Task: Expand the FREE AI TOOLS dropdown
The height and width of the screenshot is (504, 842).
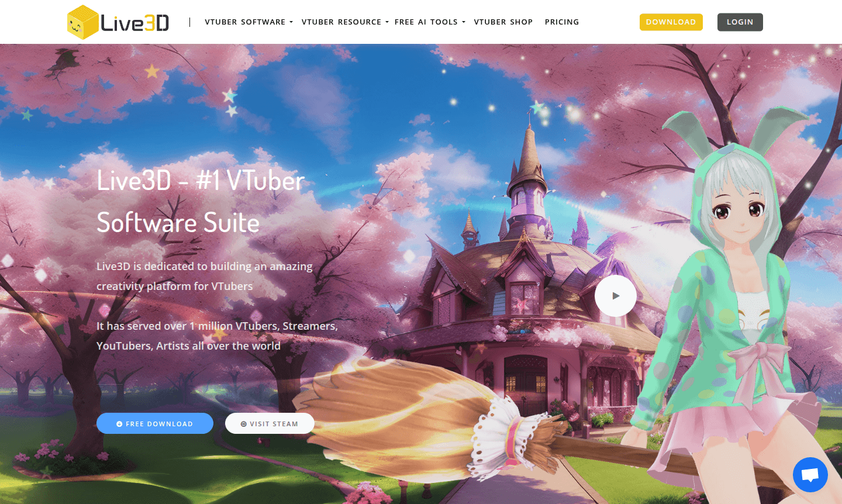Action: (x=426, y=22)
